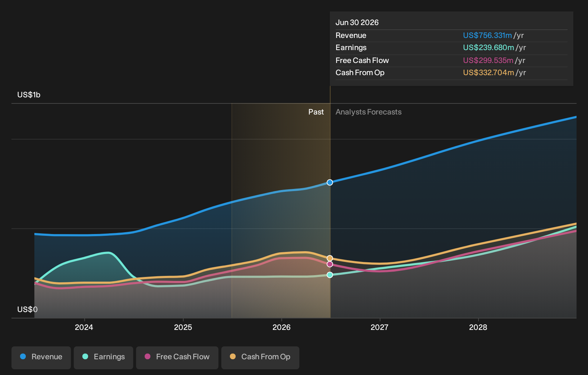The image size is (588, 375).
Task: Select the pink Free Cash Flow data point
Action: [330, 264]
